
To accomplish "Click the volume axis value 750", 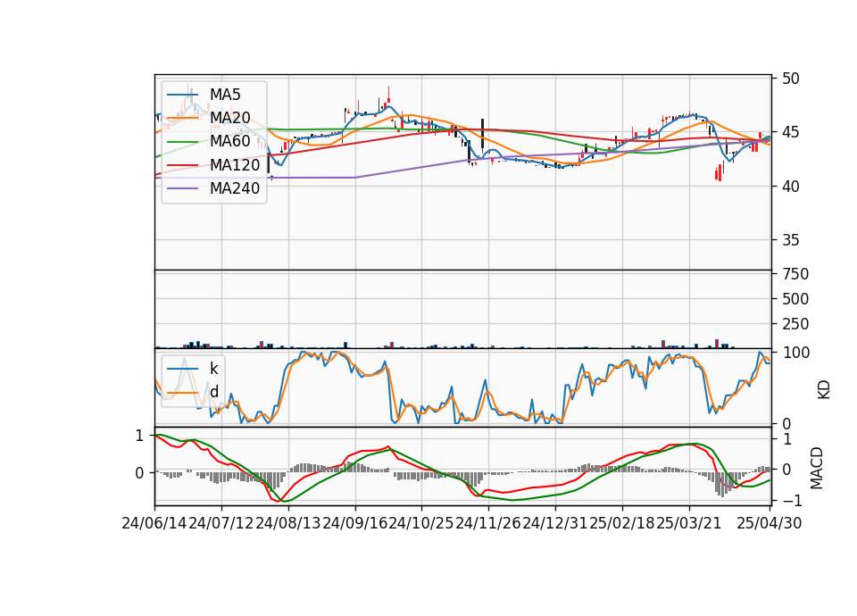I will (795, 274).
